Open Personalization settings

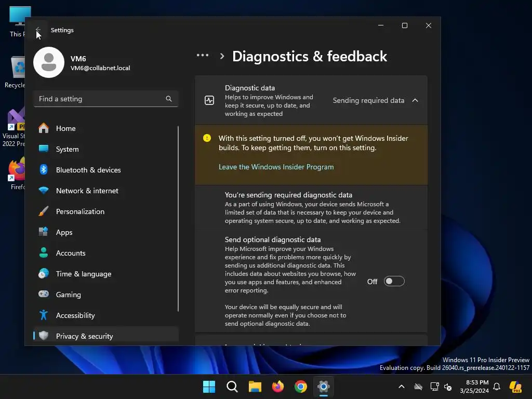point(106,211)
